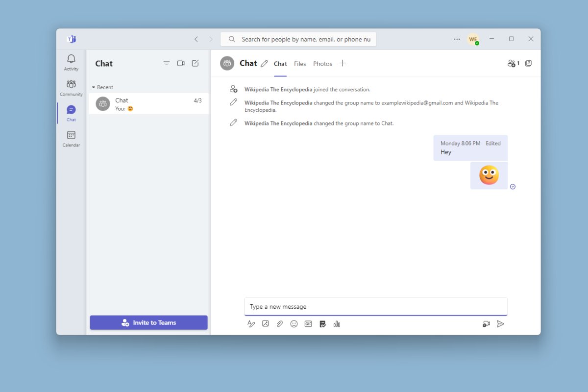Screen dimensions: 588x392
Task: Click the search box for people
Action: click(x=298, y=39)
